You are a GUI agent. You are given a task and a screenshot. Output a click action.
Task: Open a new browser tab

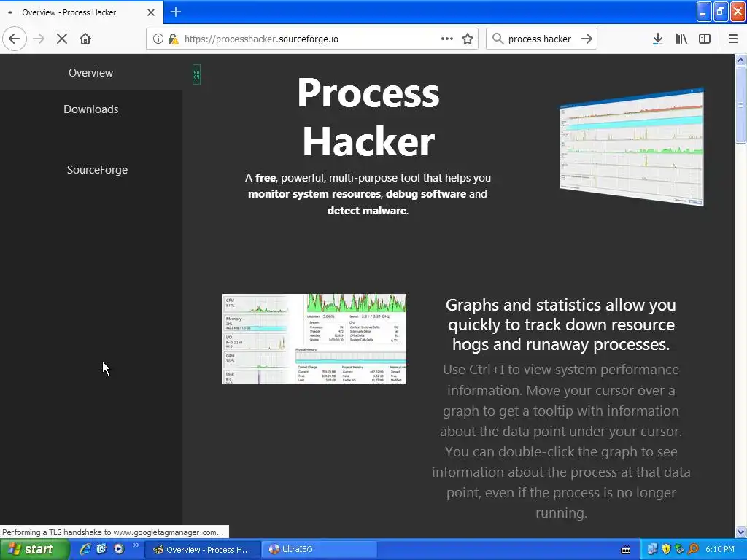175,12
